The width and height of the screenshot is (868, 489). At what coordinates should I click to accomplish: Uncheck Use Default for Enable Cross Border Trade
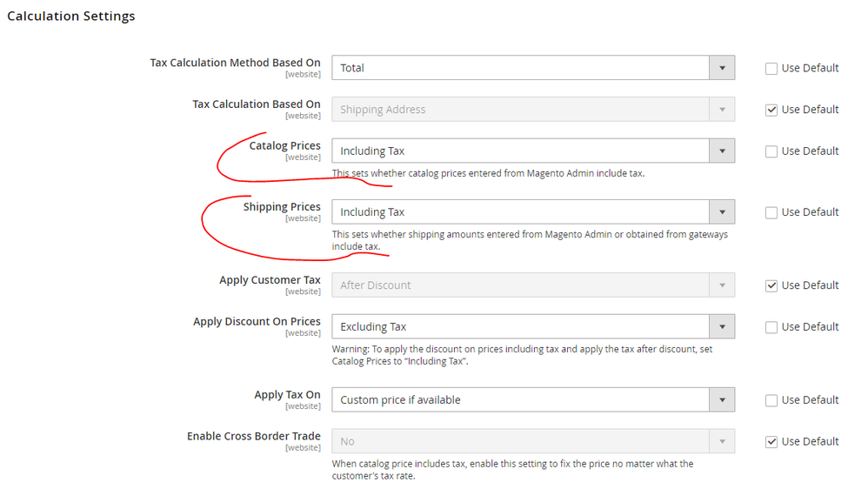pos(771,443)
